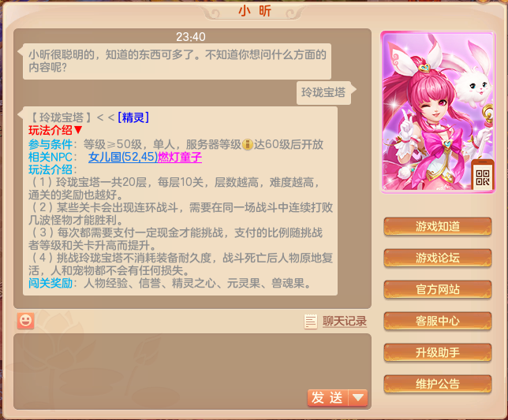Open the 游戏知道 menu button
Screen dimensions: 508x420
(438, 226)
